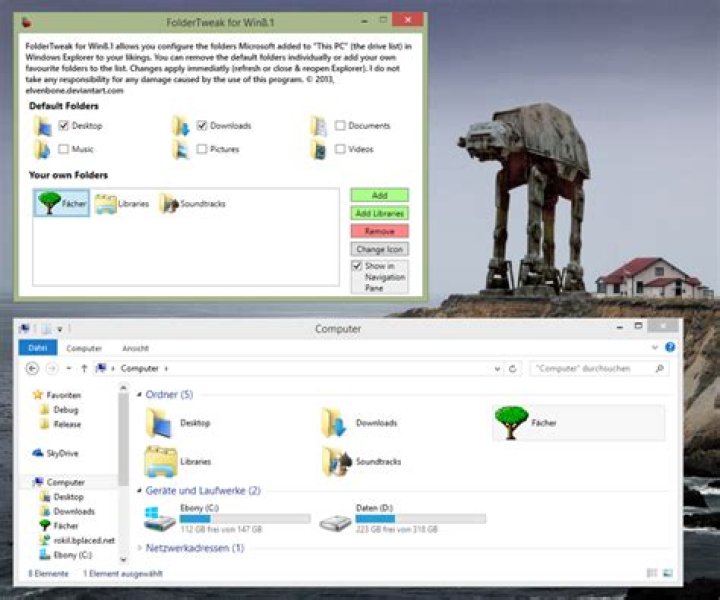Click the Change Icon button
720x600 pixels.
tap(379, 249)
